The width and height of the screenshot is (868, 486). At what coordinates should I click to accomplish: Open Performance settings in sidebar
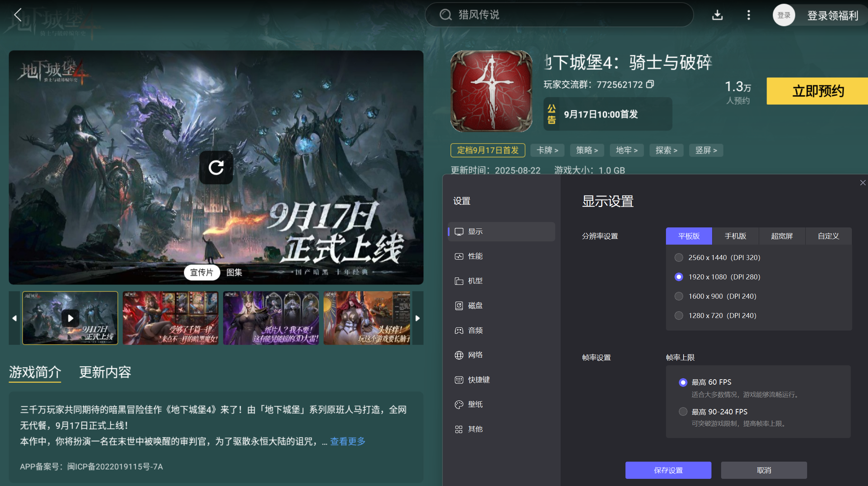(x=475, y=256)
